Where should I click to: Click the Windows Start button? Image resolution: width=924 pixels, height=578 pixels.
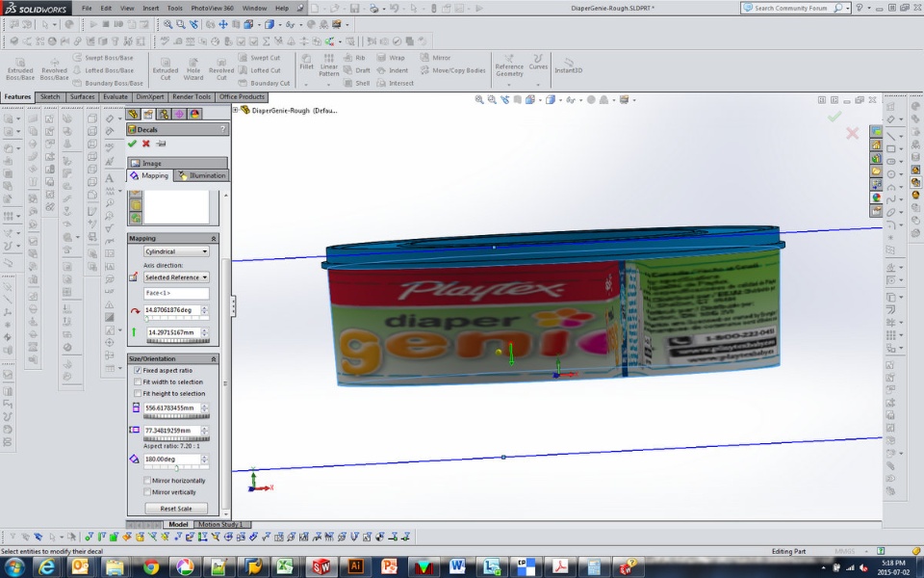pyautogui.click(x=13, y=567)
